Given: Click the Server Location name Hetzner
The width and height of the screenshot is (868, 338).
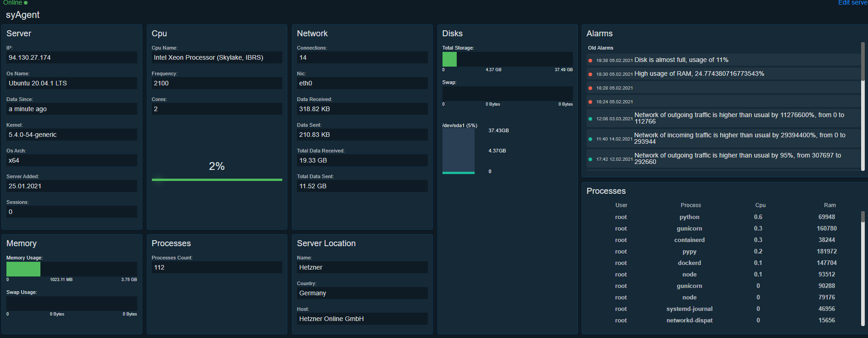Looking at the screenshot, I should click(362, 267).
